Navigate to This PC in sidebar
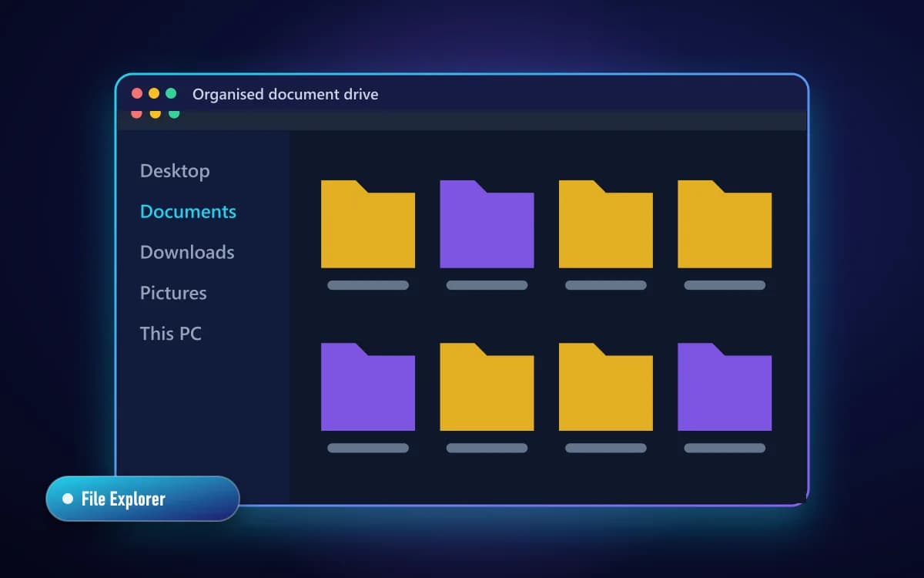This screenshot has width=924, height=578. (x=171, y=334)
